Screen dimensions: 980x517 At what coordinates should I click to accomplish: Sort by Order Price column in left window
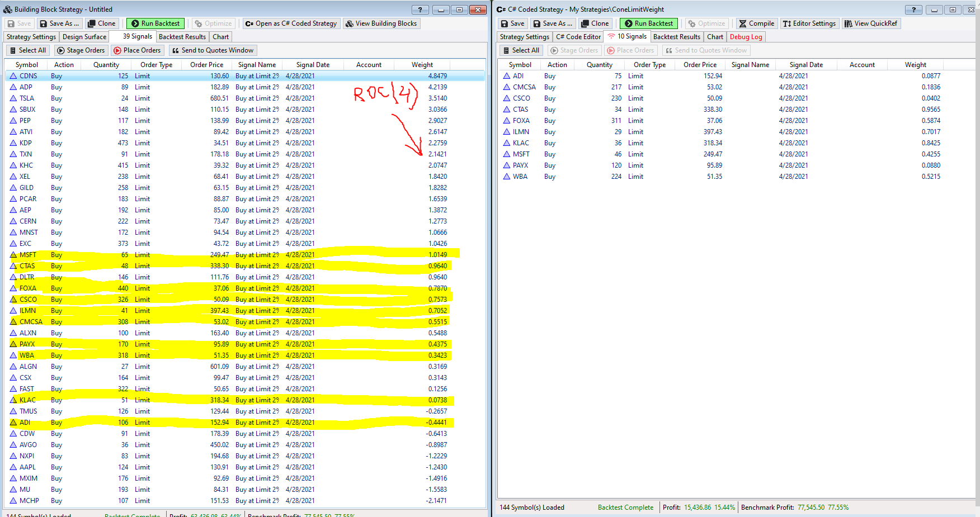[206, 65]
